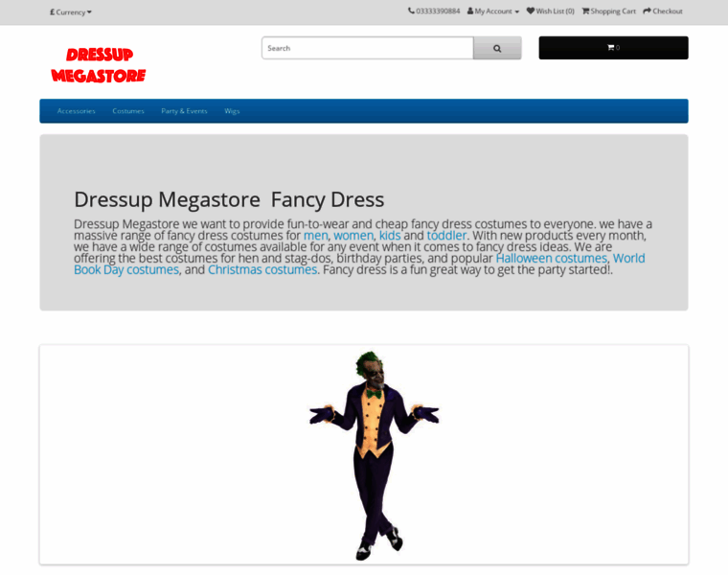The width and height of the screenshot is (728, 575).
Task: Click the arrow icon beside Checkout
Action: pos(647,11)
